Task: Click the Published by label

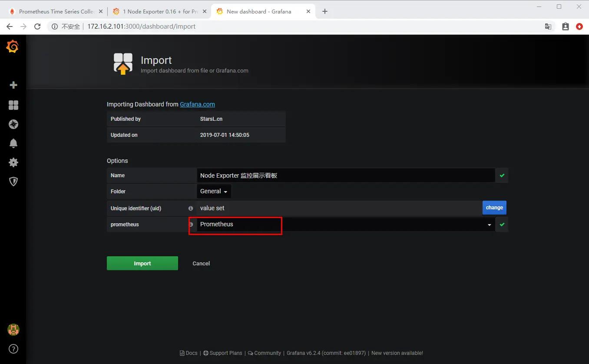Action: [x=126, y=119]
